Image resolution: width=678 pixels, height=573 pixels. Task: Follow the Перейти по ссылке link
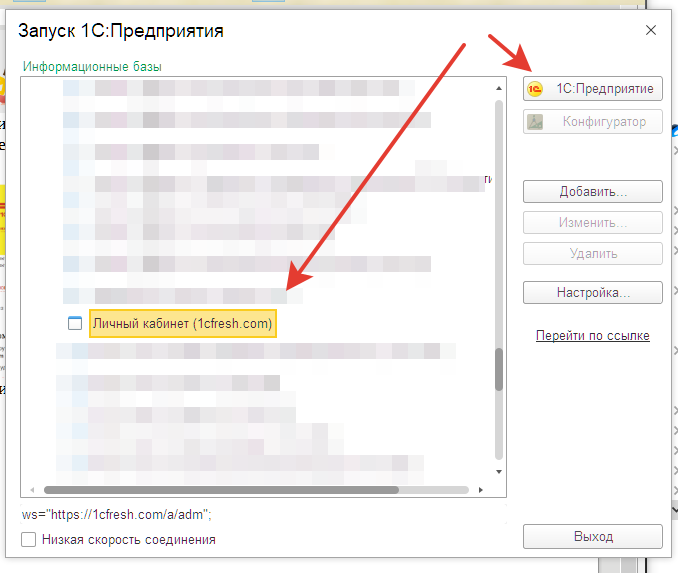(x=592, y=335)
